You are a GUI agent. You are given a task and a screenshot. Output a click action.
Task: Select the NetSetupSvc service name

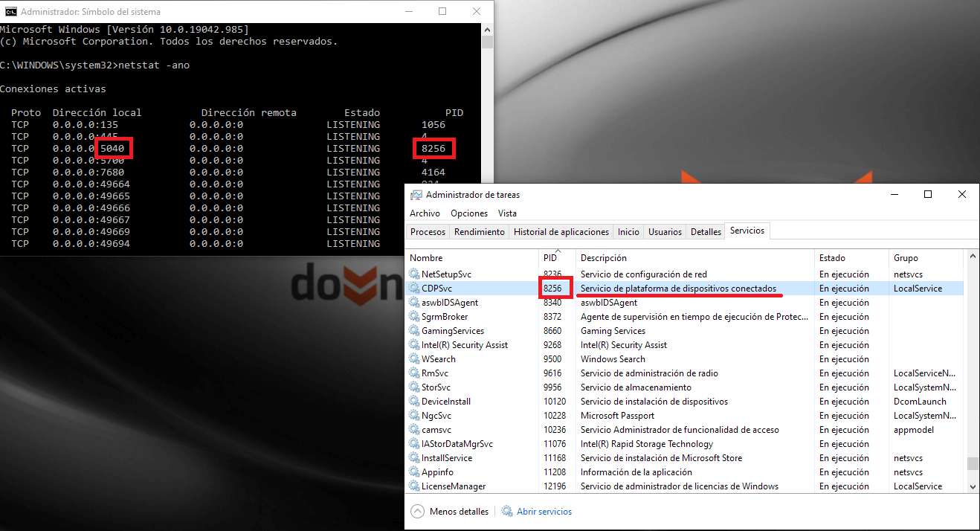pyautogui.click(x=446, y=274)
